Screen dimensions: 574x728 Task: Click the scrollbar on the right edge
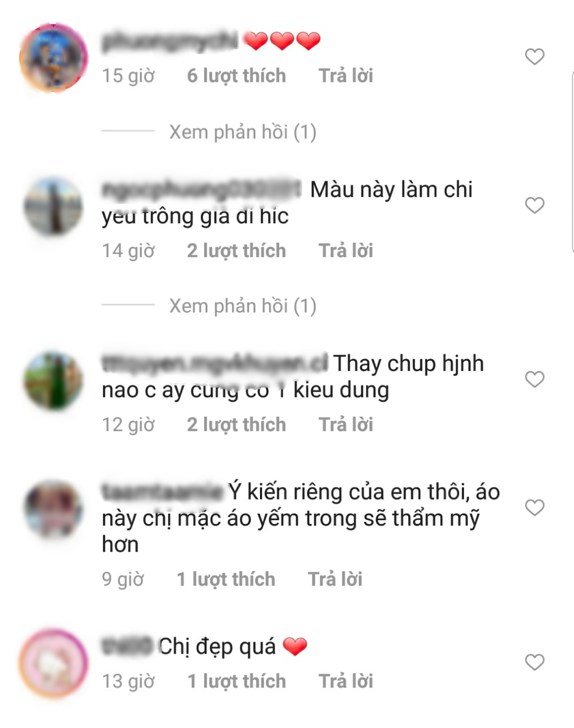(x=572, y=161)
